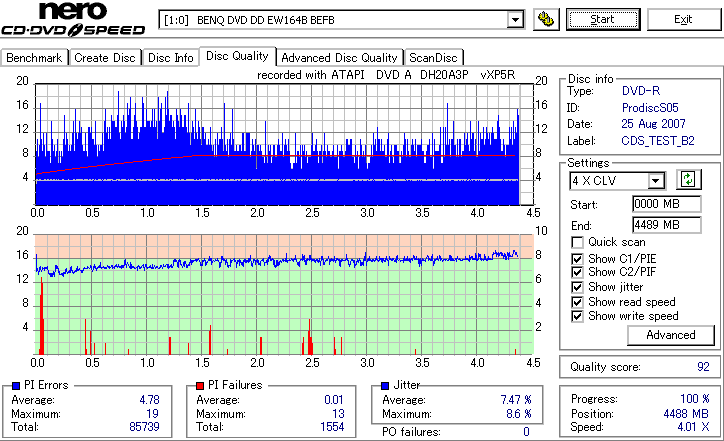The height and width of the screenshot is (441, 724).
Task: Select the Disc Quality tab
Action: 237,56
